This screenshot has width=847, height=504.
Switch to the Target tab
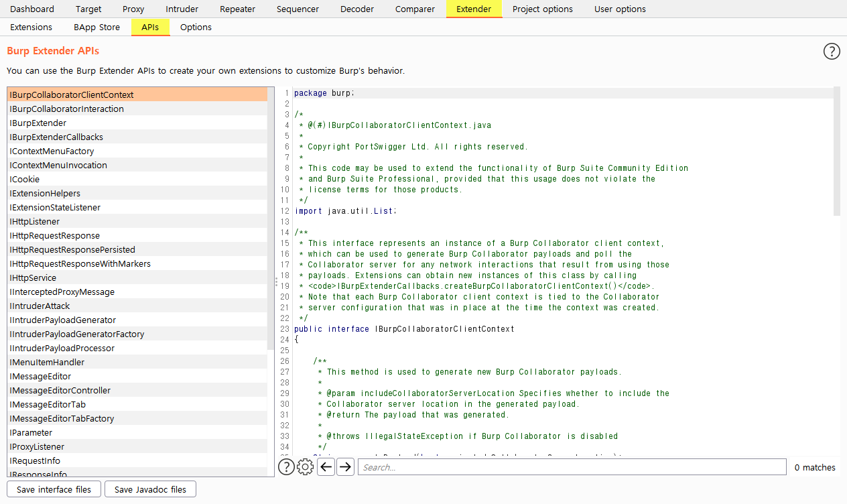88,9
